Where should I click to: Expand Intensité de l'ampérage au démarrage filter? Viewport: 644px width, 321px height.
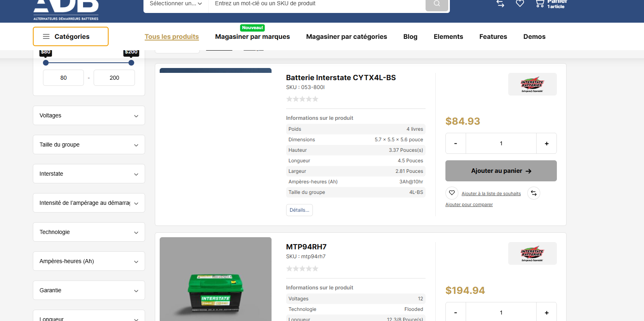click(89, 203)
